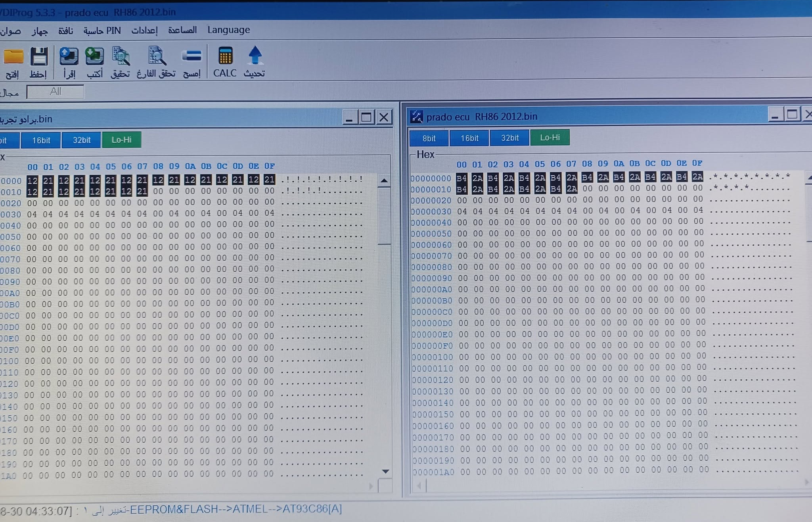Open the Help (المساعدة) menu

(x=182, y=30)
